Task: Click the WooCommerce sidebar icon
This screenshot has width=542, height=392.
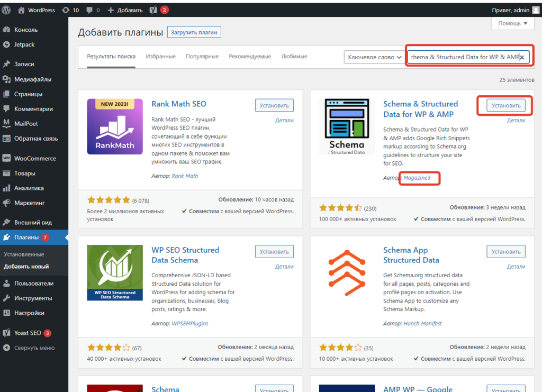Action: [6, 158]
